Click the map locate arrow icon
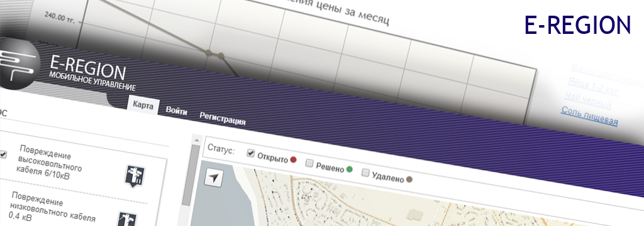The image size is (644, 226). [214, 178]
